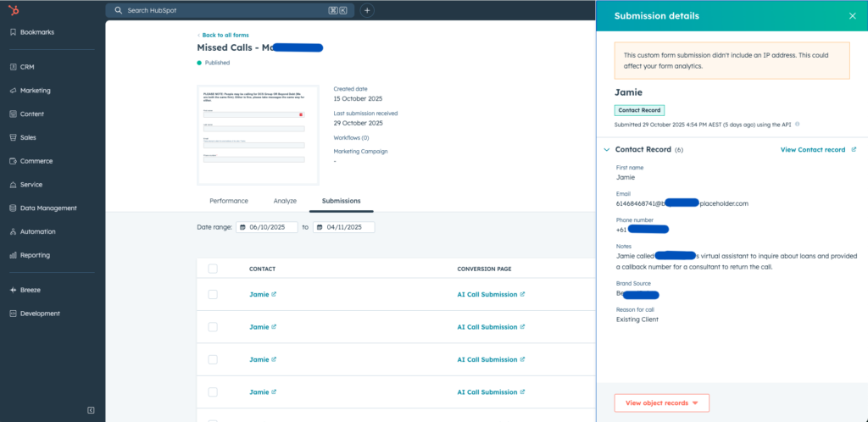Image resolution: width=868 pixels, height=422 pixels.
Task: Open the start date range picker
Action: coord(267,227)
